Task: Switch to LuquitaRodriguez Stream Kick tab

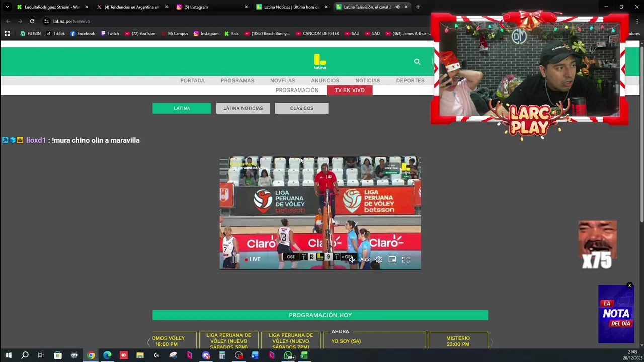Action: [52, 7]
